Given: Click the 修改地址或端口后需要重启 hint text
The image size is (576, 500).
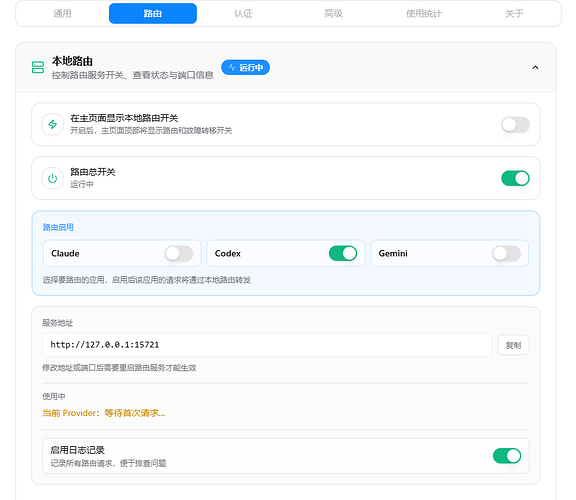Looking at the screenshot, I should coord(119,368).
